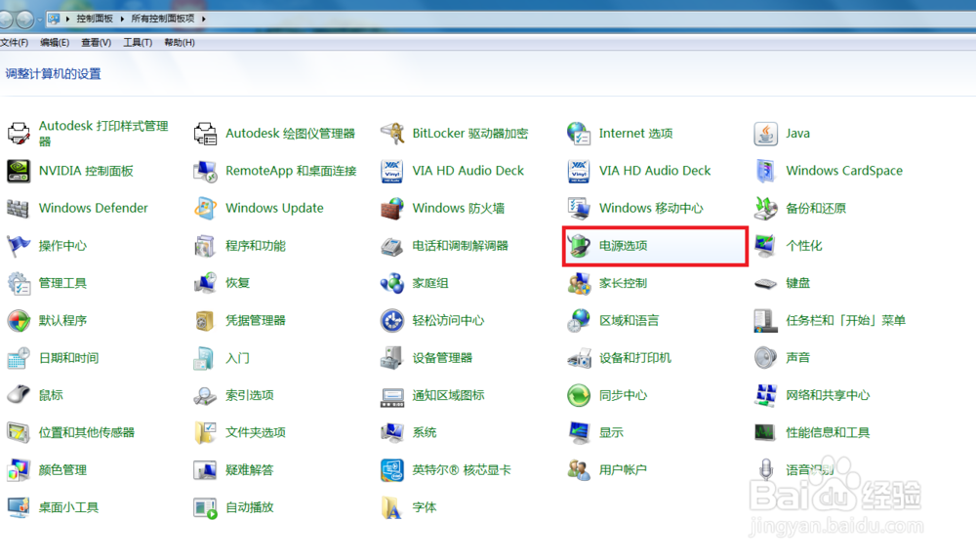The width and height of the screenshot is (976, 560).
Task: Click the 电源选项 battery icon
Action: [579, 245]
